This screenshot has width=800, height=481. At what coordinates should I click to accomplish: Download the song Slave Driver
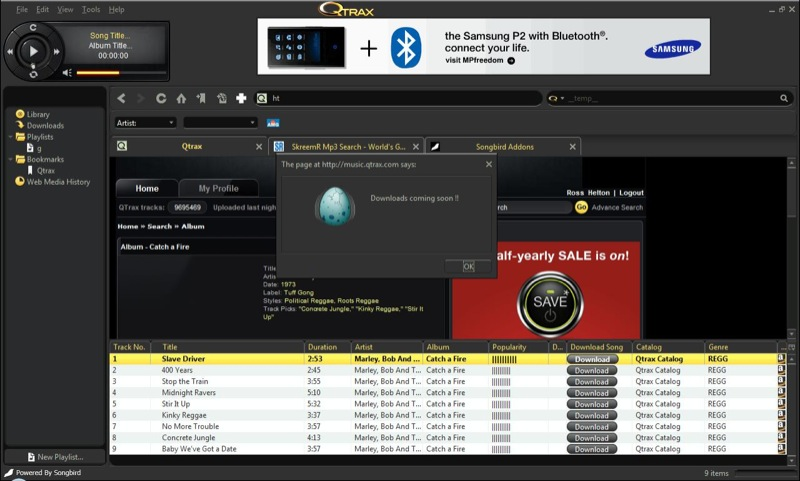[x=592, y=359]
